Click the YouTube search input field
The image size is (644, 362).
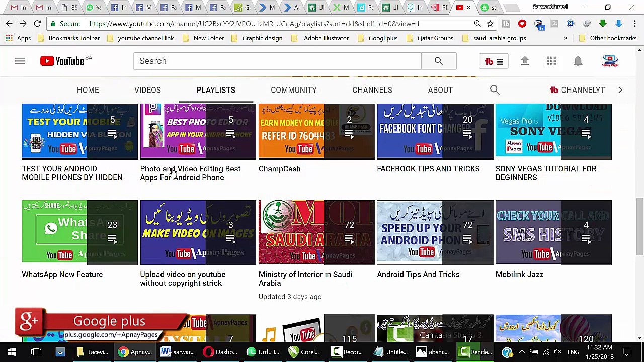point(277,61)
